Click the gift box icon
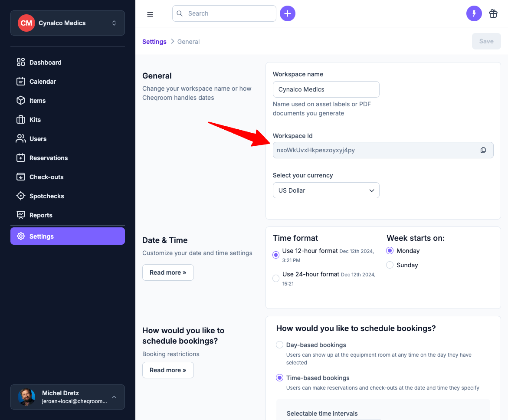Viewport: 508px width, 420px height. [x=493, y=13]
